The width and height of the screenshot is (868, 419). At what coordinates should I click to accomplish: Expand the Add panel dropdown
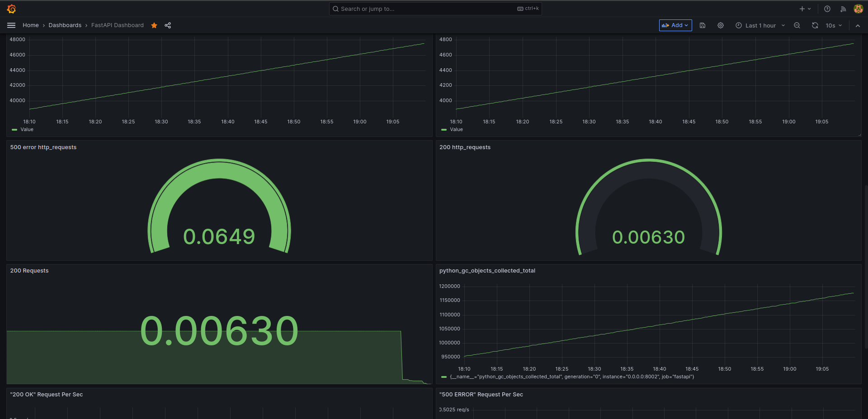675,25
